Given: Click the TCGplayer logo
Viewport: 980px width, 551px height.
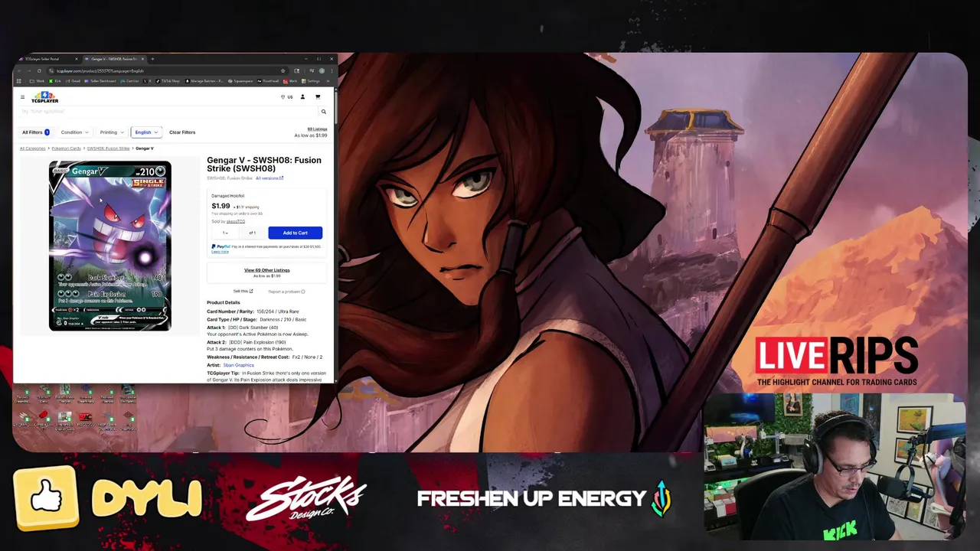Looking at the screenshot, I should click(45, 97).
